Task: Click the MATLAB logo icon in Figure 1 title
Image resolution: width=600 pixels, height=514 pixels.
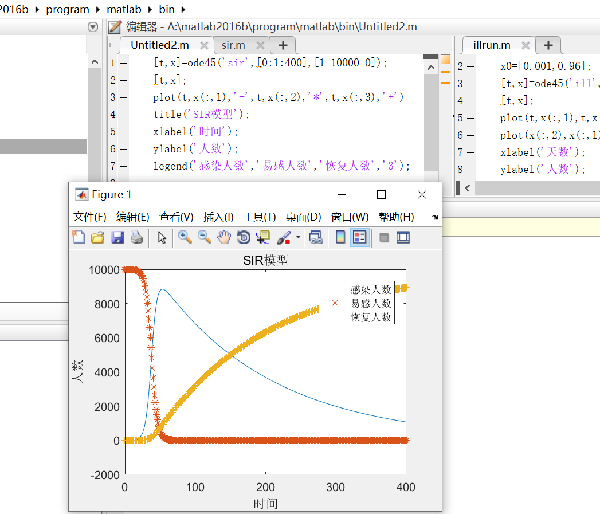Action: (x=81, y=194)
